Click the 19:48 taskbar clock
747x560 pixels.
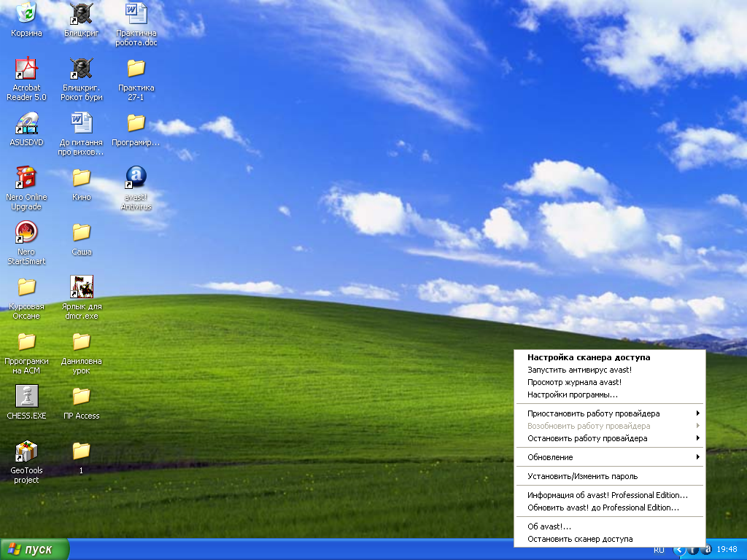click(727, 550)
